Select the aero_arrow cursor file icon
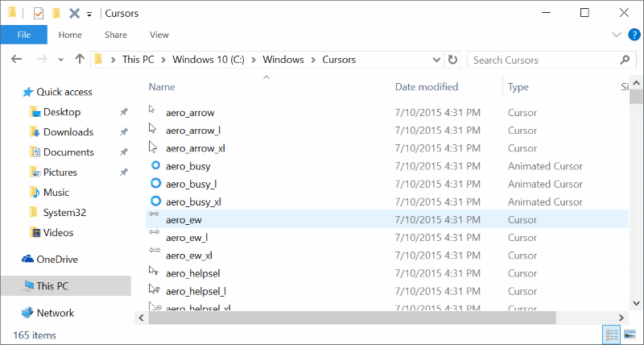Viewport: 644px width, 345px height. [152, 110]
